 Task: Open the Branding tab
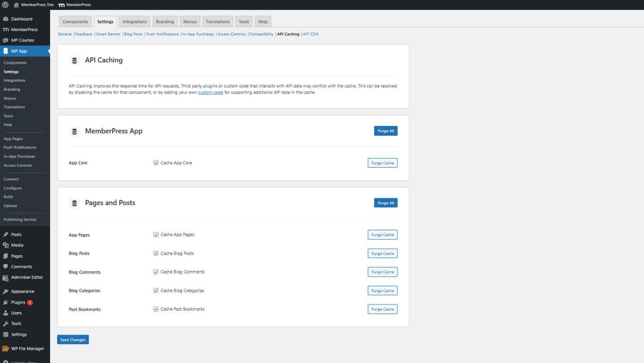point(165,21)
